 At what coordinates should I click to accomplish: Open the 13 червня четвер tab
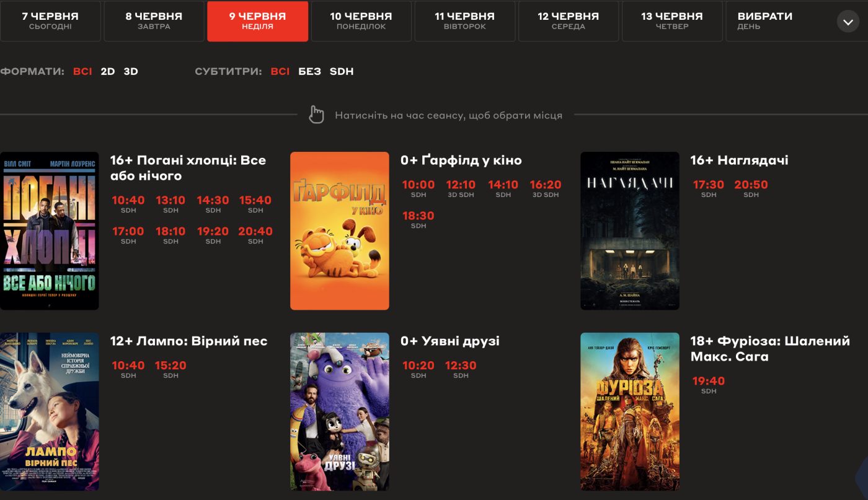click(671, 21)
